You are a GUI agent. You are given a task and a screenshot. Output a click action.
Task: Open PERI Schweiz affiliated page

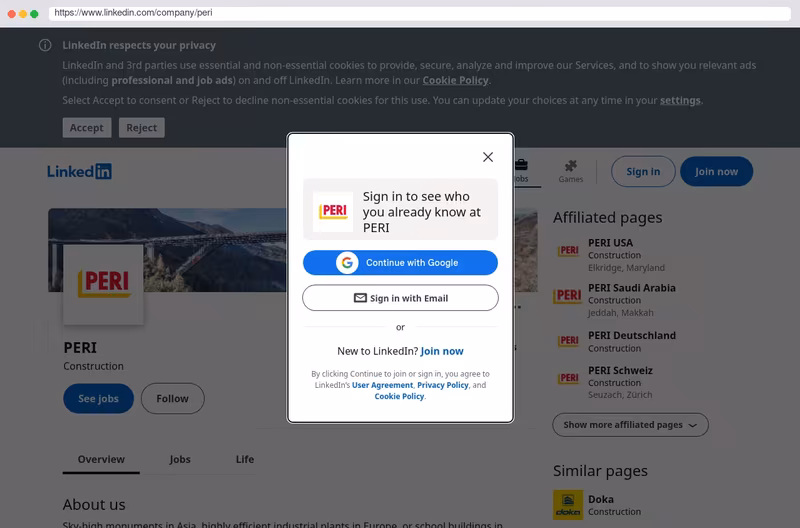point(620,370)
